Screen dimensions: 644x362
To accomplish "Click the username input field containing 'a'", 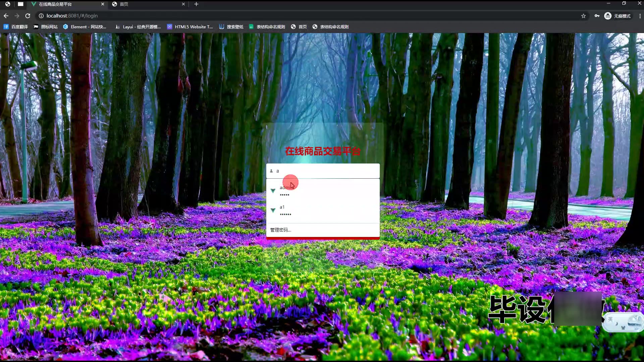I will (323, 171).
